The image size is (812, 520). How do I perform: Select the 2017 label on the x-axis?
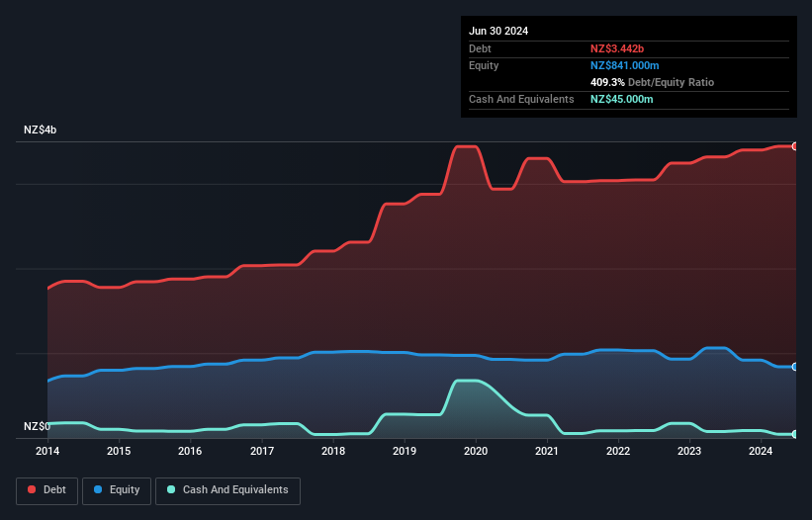point(262,451)
